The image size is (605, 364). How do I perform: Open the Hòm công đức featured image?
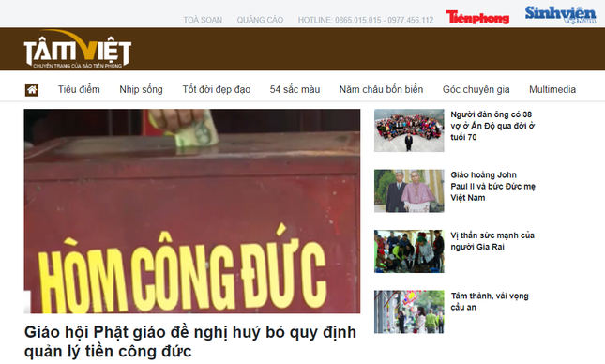pos(192,211)
